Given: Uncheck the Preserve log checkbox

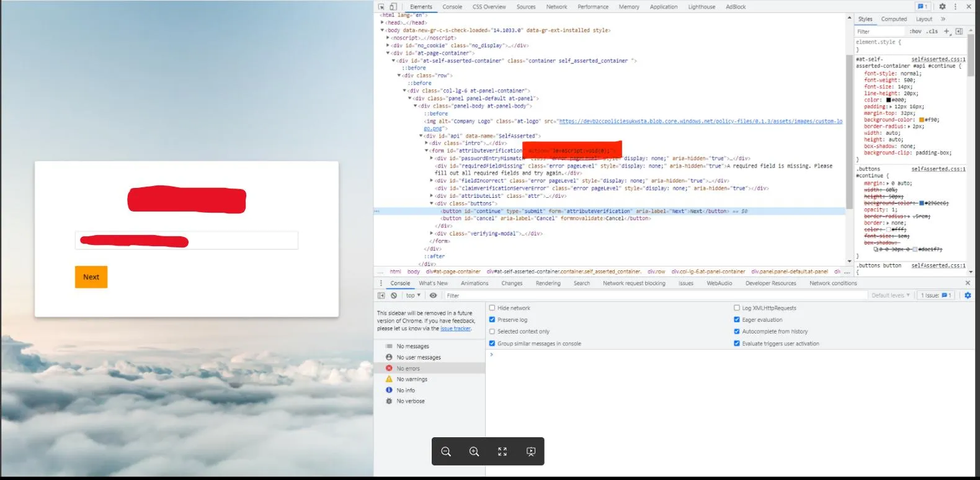Looking at the screenshot, I should tap(492, 319).
